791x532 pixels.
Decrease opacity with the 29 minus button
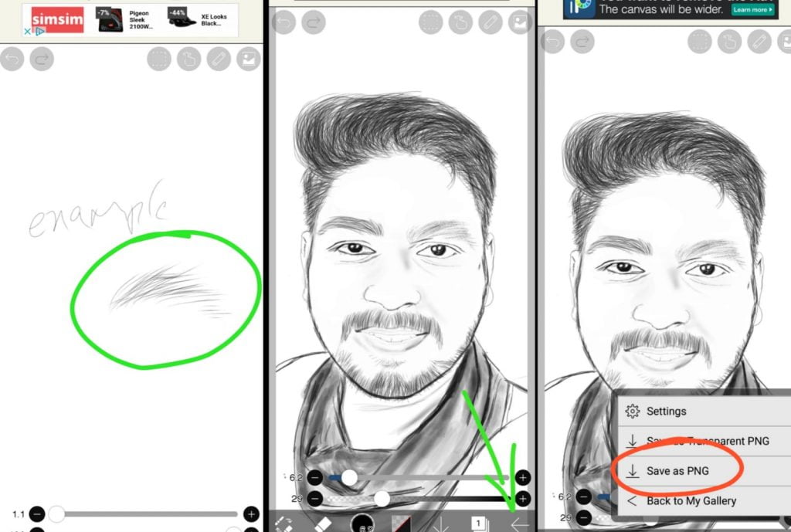point(314,499)
